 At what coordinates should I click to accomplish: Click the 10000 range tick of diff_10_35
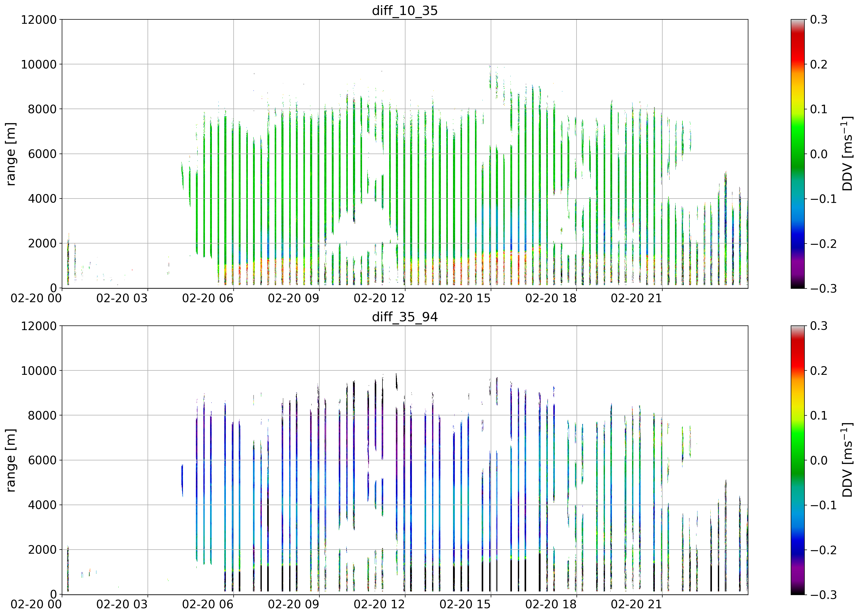(x=39, y=64)
